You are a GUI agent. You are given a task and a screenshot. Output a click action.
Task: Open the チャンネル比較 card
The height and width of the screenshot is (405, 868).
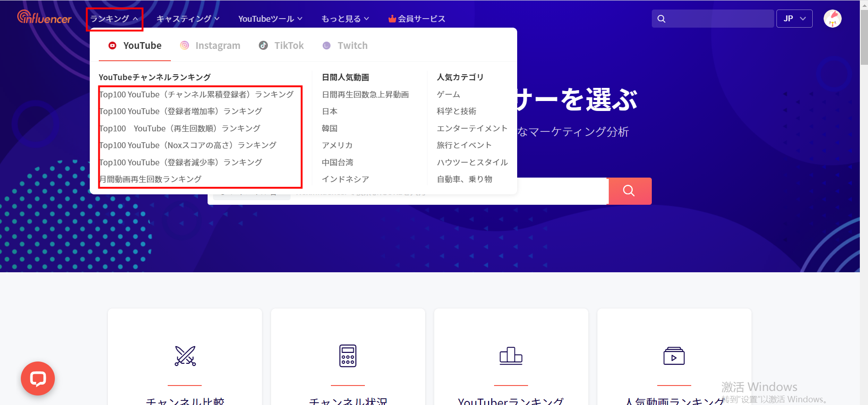pos(185,357)
